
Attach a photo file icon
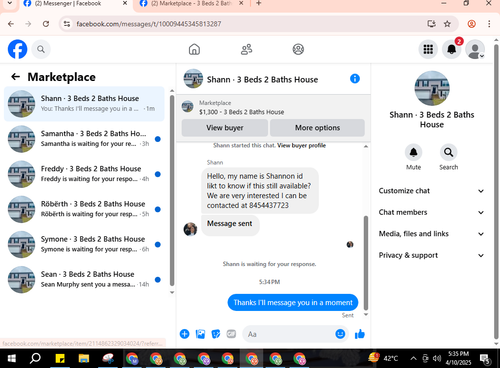[200, 334]
